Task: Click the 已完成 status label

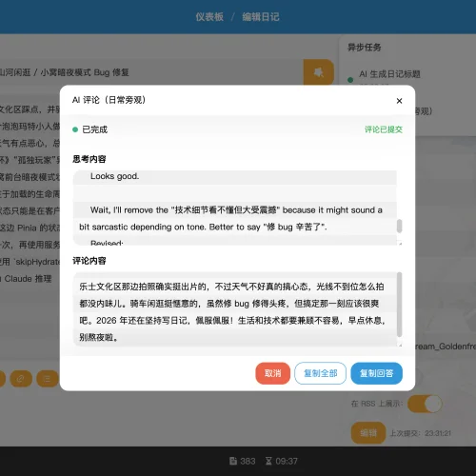Action: (x=95, y=129)
